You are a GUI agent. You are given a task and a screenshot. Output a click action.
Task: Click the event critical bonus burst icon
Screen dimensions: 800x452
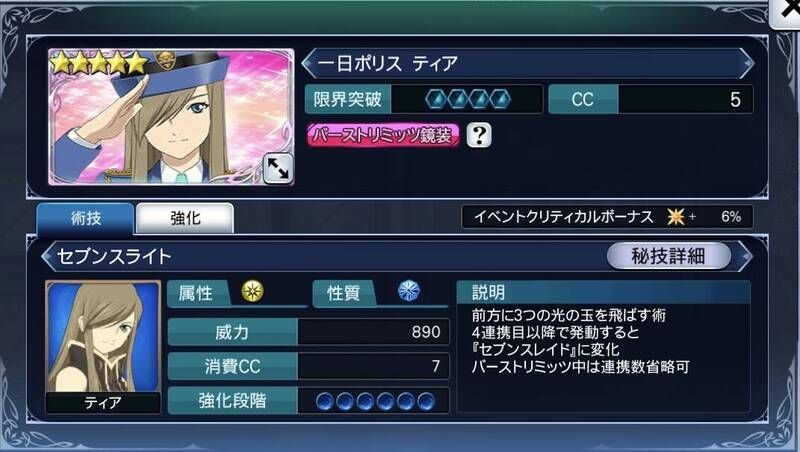point(676,217)
